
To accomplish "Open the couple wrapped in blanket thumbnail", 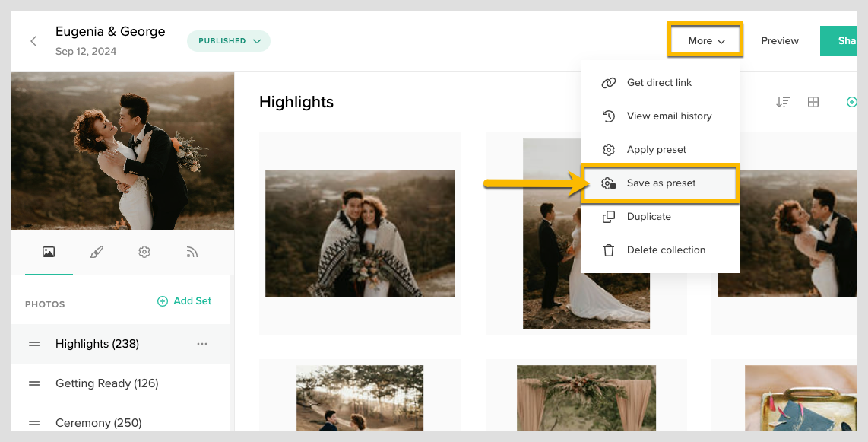I will (360, 233).
